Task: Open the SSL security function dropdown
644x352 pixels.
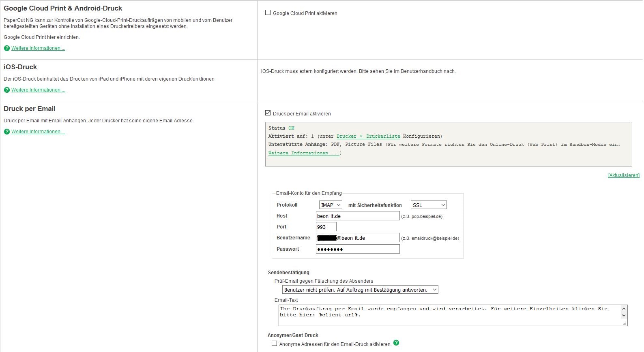Action: 429,205
